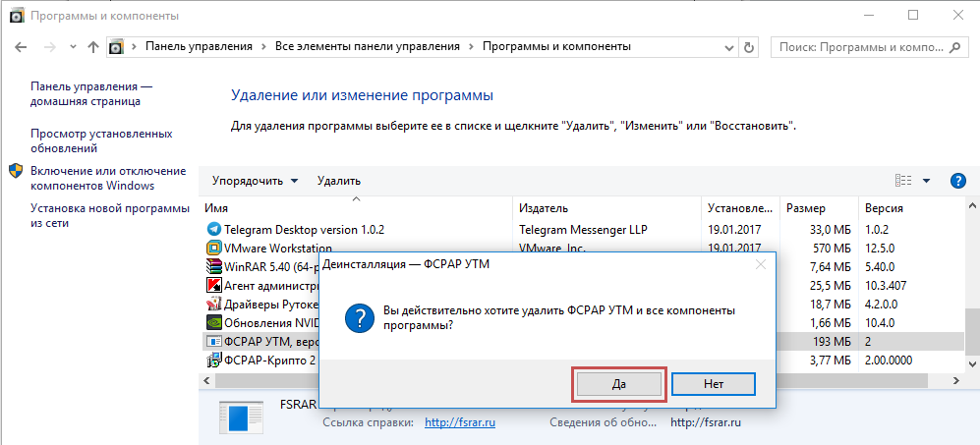Click the Telegram Desktop program icon
Viewport: 980px width, 445px height.
pos(213,229)
